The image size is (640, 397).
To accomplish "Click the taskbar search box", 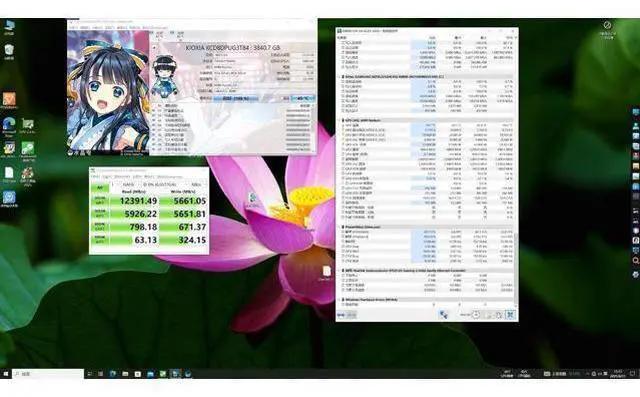I will [x=48, y=373].
